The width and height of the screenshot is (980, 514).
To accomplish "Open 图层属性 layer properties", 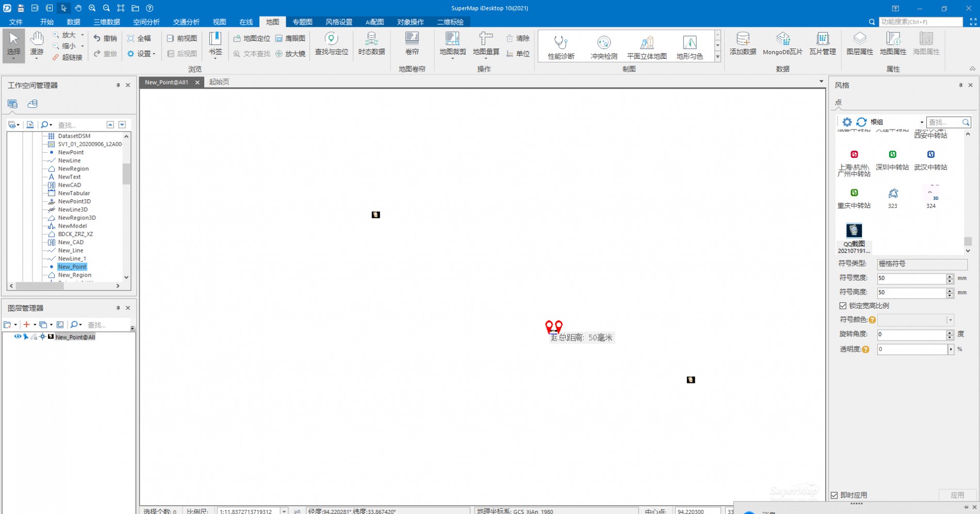I will [860, 43].
